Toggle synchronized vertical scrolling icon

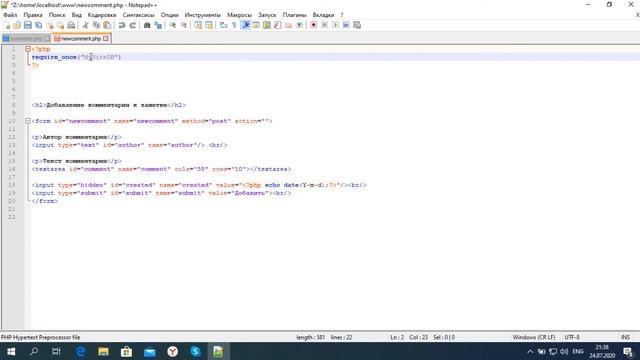click(x=198, y=25)
